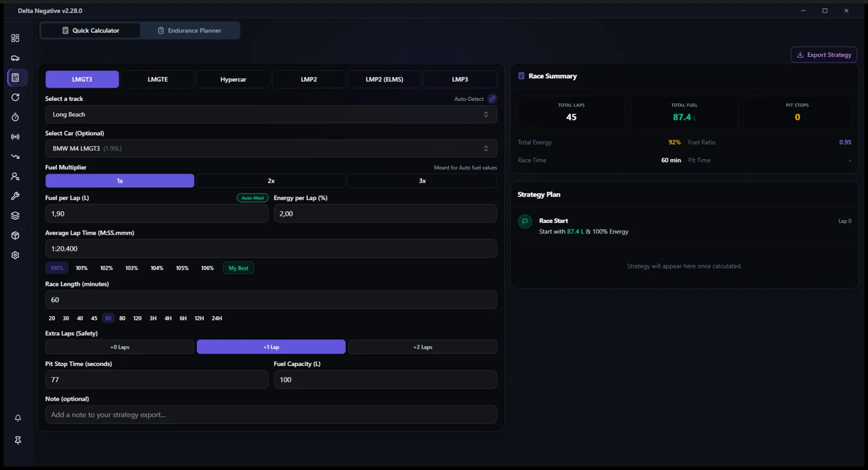Choose 101% lap time preset
Image resolution: width=868 pixels, height=470 pixels.
point(81,268)
